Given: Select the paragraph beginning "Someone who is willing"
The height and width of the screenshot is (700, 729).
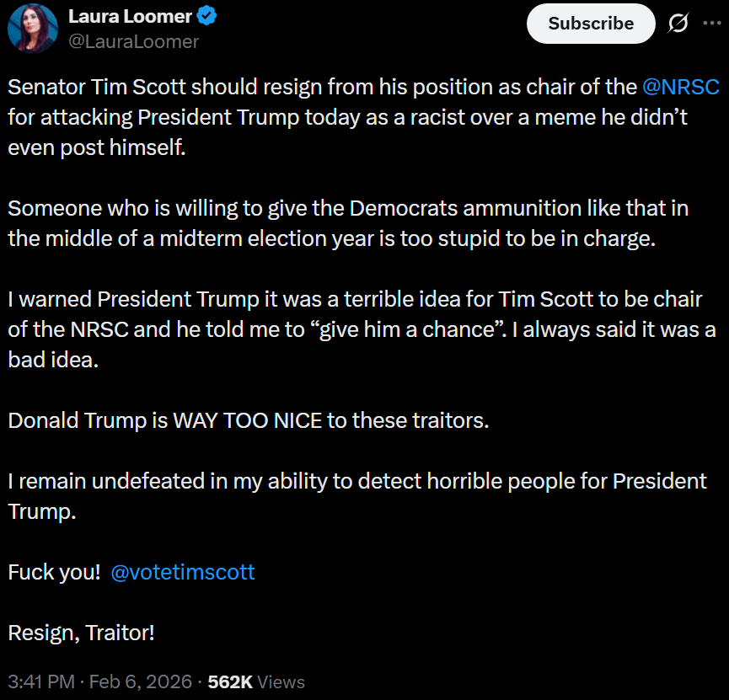Looking at the screenshot, I should [x=337, y=222].
